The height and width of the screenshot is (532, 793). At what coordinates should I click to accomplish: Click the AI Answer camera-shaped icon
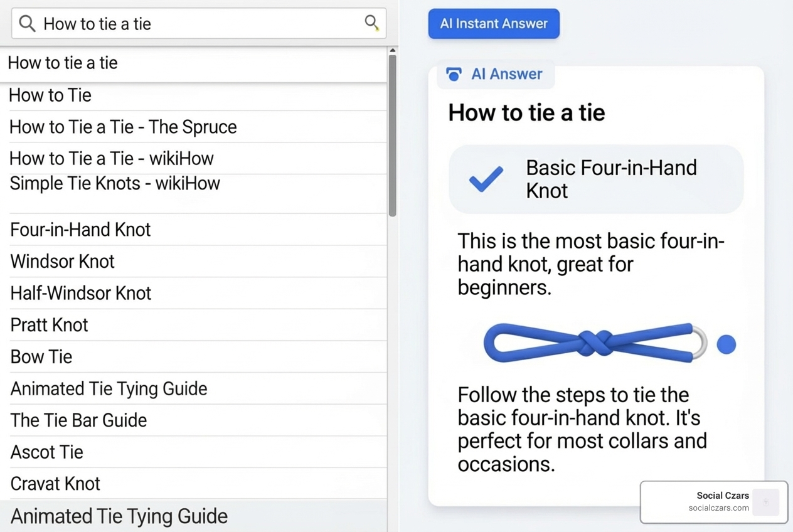click(x=454, y=74)
